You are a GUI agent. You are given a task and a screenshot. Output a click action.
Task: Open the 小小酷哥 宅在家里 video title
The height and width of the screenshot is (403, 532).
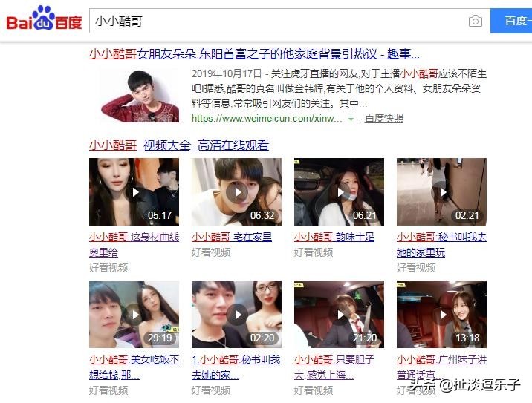232,237
